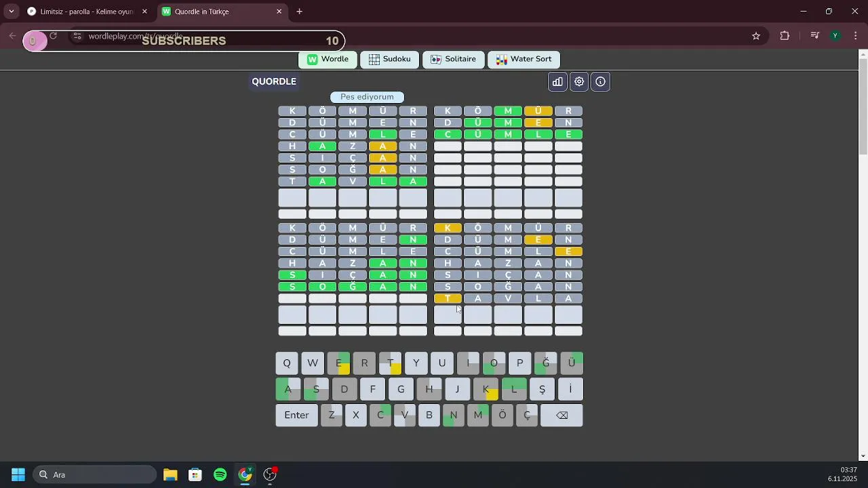Tap the R key on the keyboard
The width and height of the screenshot is (868, 488).
364,363
